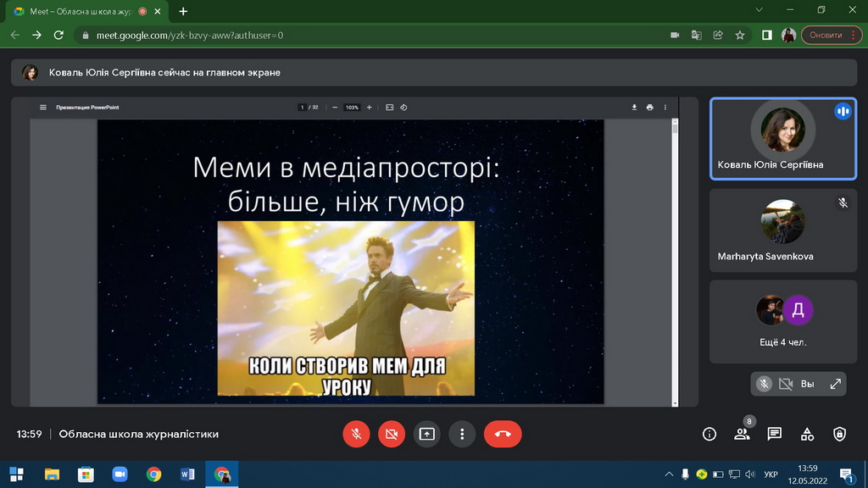Image resolution: width=868 pixels, height=488 pixels.
Task: Open camera permission icon in address bar
Action: (x=675, y=35)
